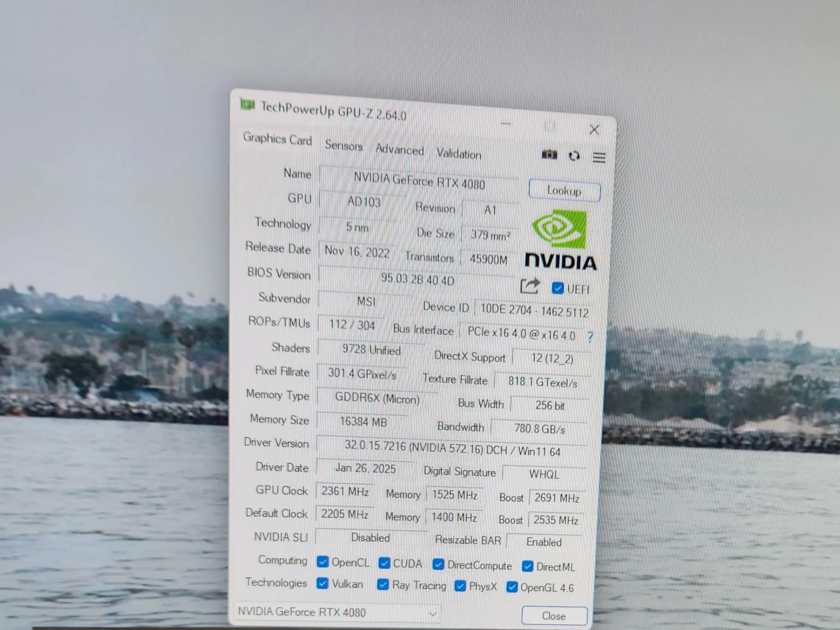The height and width of the screenshot is (630, 840).
Task: Click the Lookup button
Action: [x=564, y=191]
